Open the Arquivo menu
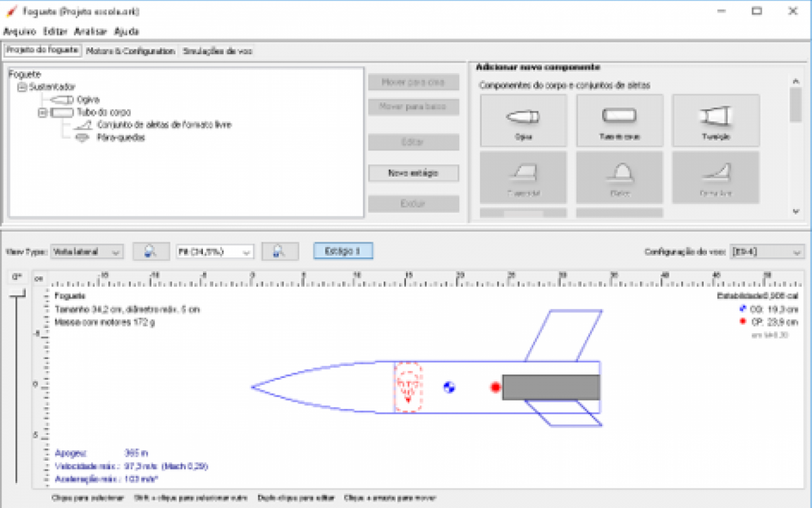Viewport: 812px width, 508px height. [20, 31]
